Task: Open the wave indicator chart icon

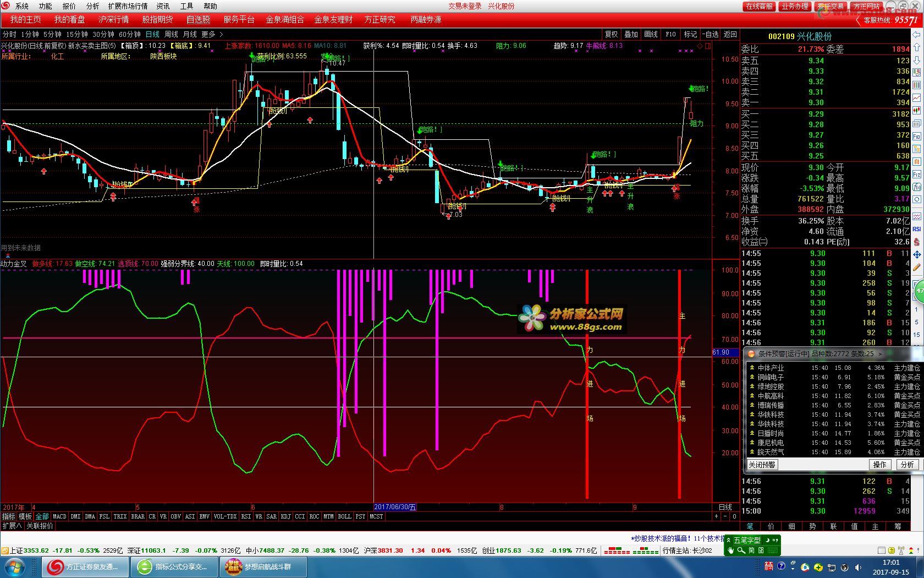Action: [x=917, y=216]
